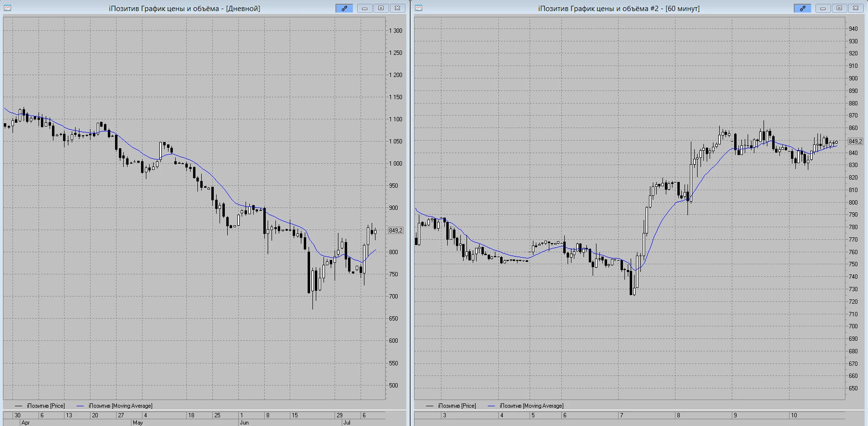Image resolution: width=868 pixels, height=426 pixels.
Task: Minimize the 60 минут chart window
Action: coord(823,8)
